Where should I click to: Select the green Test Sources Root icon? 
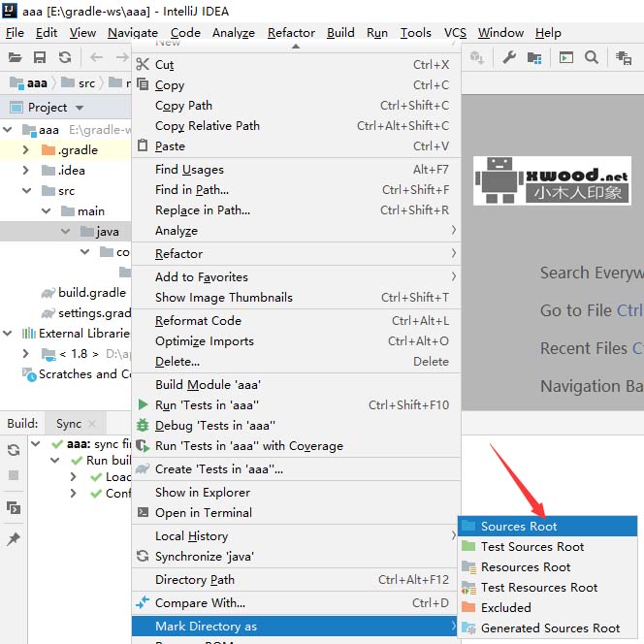click(x=468, y=546)
